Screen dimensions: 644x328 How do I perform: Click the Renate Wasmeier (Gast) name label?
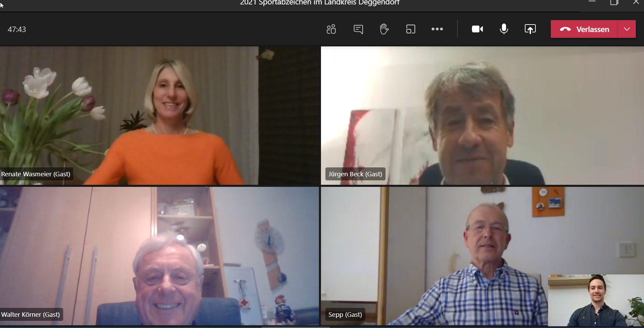coord(36,174)
